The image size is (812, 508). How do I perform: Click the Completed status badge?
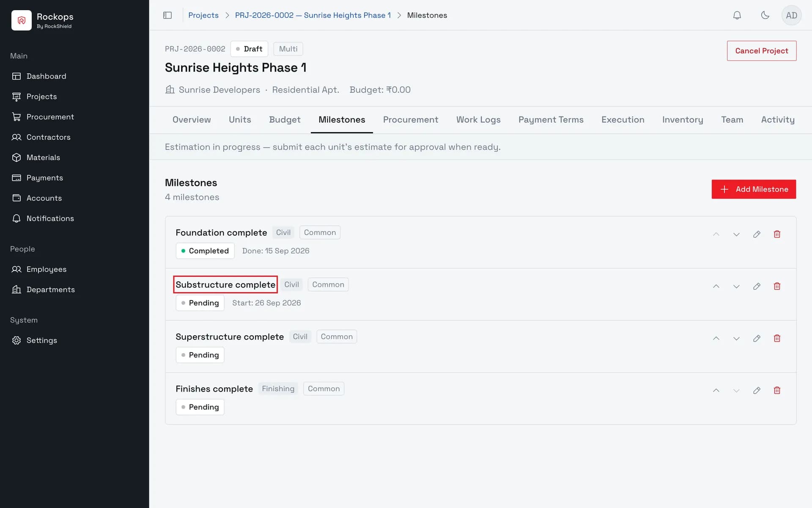205,251
